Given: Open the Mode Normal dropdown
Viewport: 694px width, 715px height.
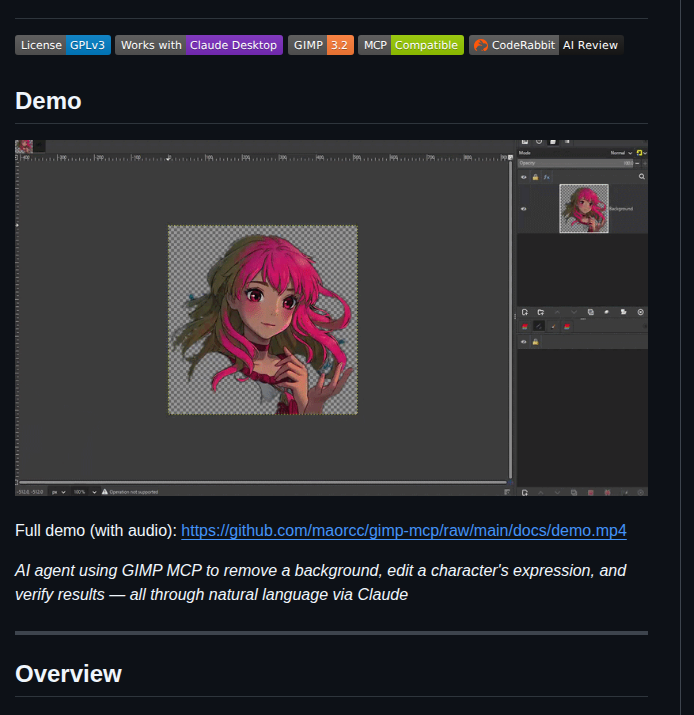Looking at the screenshot, I should (621, 153).
